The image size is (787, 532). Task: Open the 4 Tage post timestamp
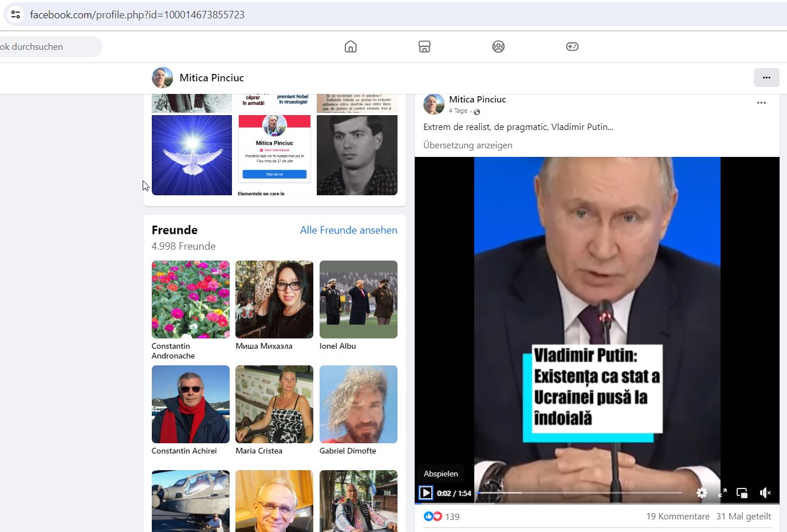458,111
